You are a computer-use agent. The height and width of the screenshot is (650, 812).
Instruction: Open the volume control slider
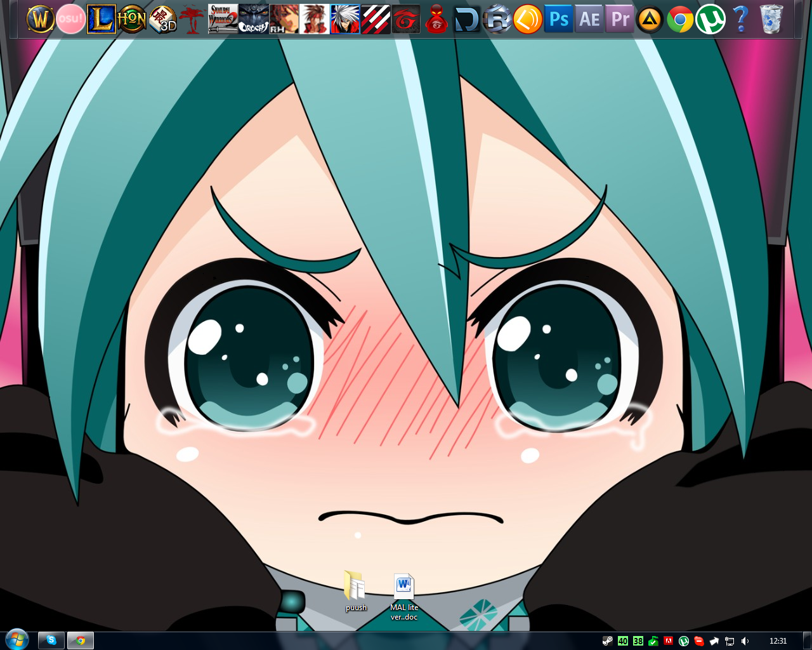tap(744, 640)
